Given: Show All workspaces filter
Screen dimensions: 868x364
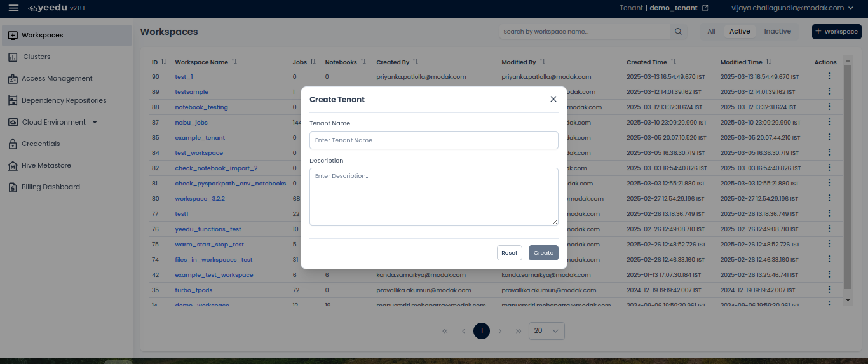Looking at the screenshot, I should click(712, 32).
